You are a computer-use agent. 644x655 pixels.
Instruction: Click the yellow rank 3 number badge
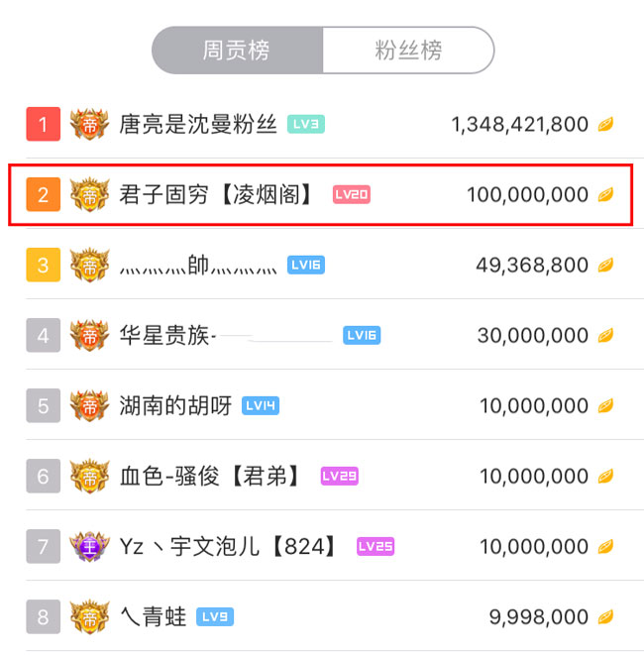44,265
